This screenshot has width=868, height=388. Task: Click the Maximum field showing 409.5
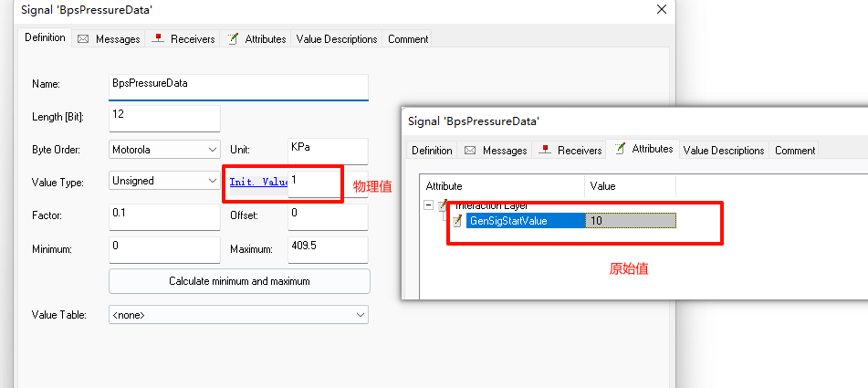click(328, 249)
